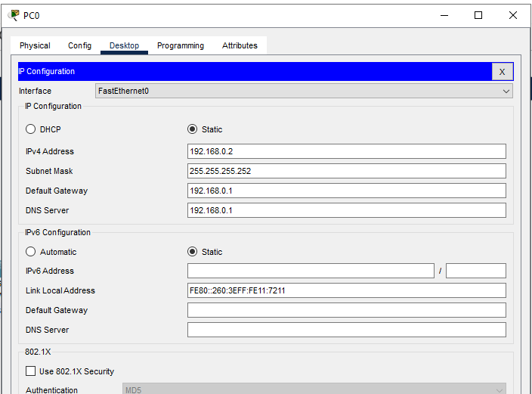Select Static under IP Configuration
Viewport: 532px width, 394px height.
[x=192, y=129]
